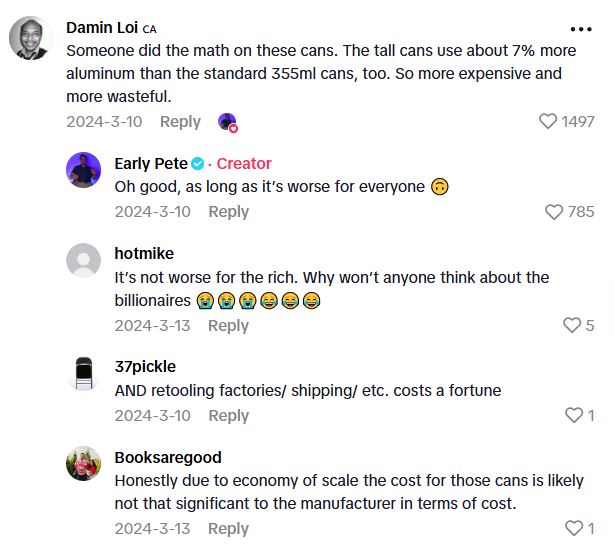Reply to Damin Loi's comment

180,121
